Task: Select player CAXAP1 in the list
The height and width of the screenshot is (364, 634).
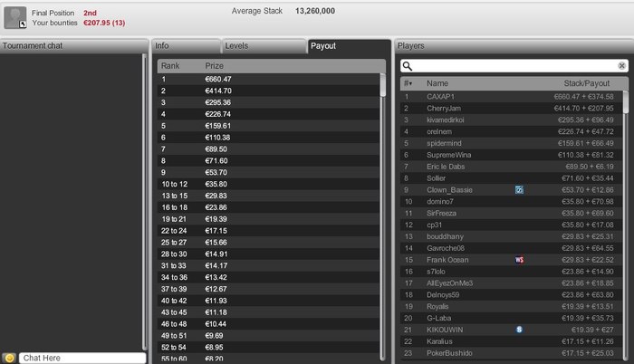Action: [512, 97]
